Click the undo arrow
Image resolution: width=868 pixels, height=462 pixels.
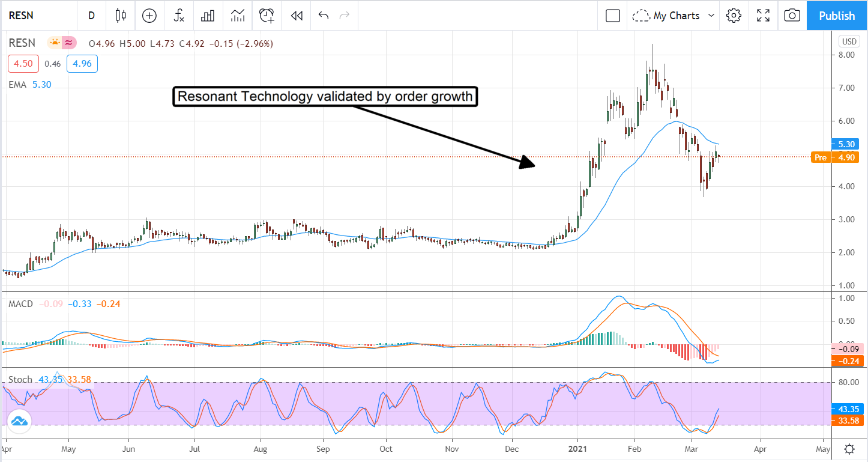point(324,16)
